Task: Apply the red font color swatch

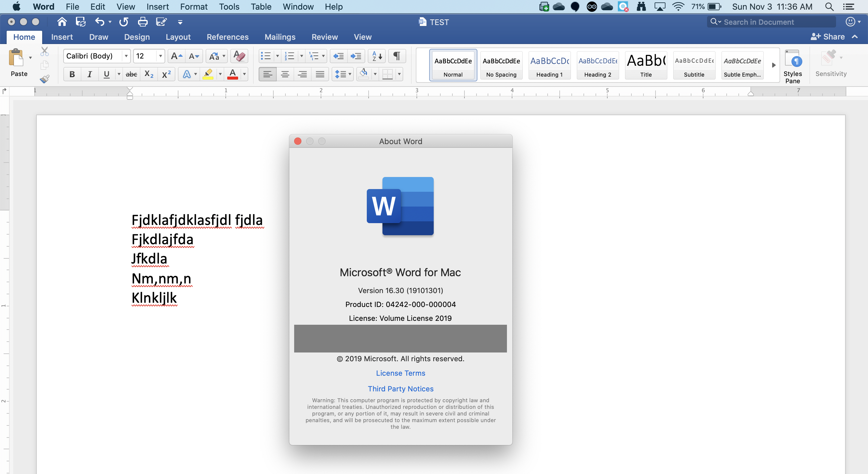Action: pyautogui.click(x=232, y=74)
